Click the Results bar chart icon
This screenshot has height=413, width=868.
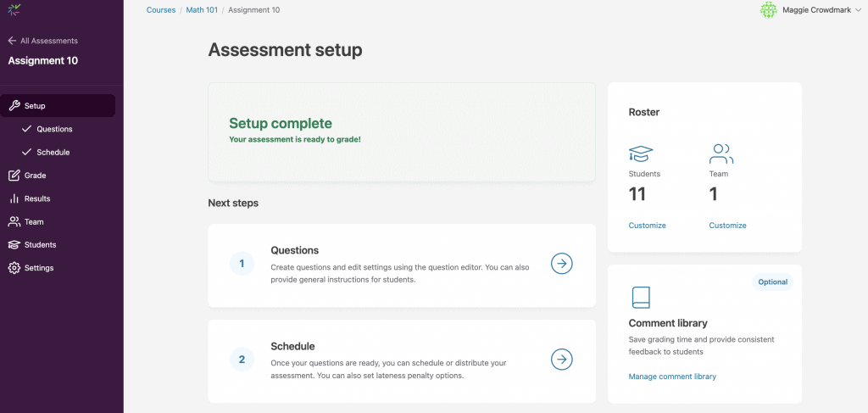click(x=14, y=198)
